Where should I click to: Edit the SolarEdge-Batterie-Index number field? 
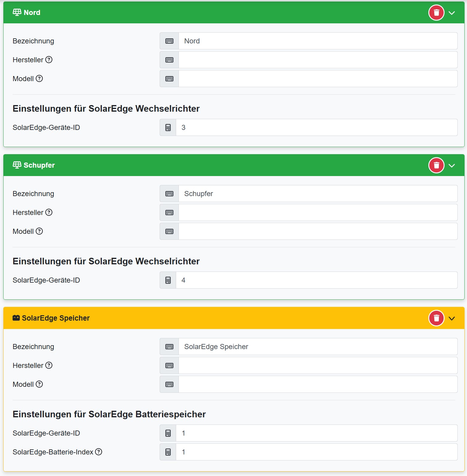(316, 452)
